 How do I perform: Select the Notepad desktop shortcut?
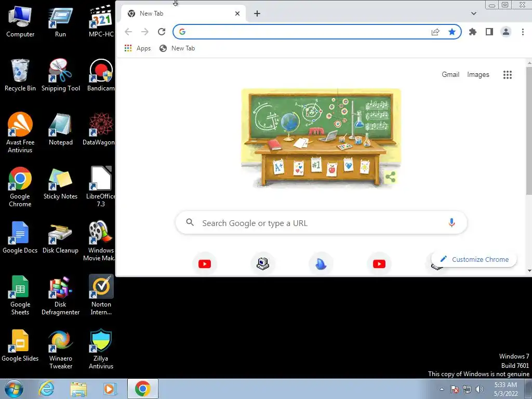(60, 129)
